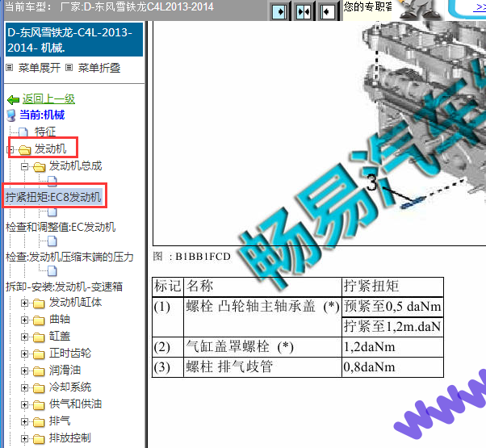Select the 正时齿轮 tree item
Screen dimensions: 486x448
point(70,353)
